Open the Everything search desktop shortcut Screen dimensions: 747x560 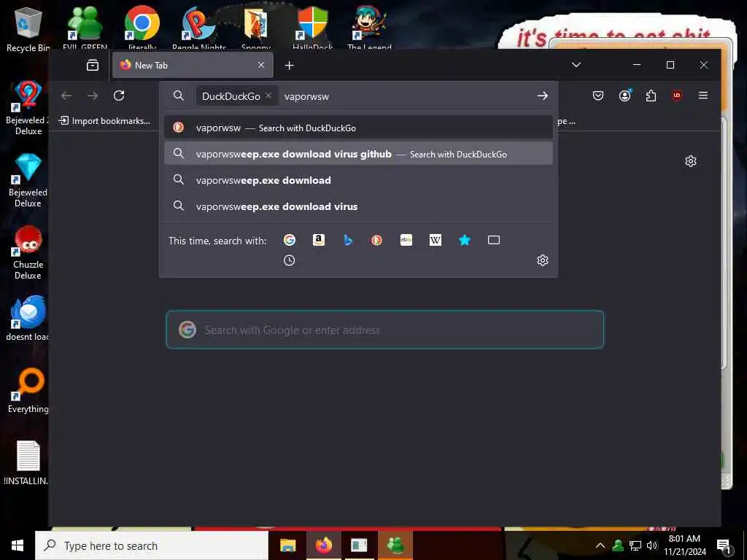tap(27, 391)
